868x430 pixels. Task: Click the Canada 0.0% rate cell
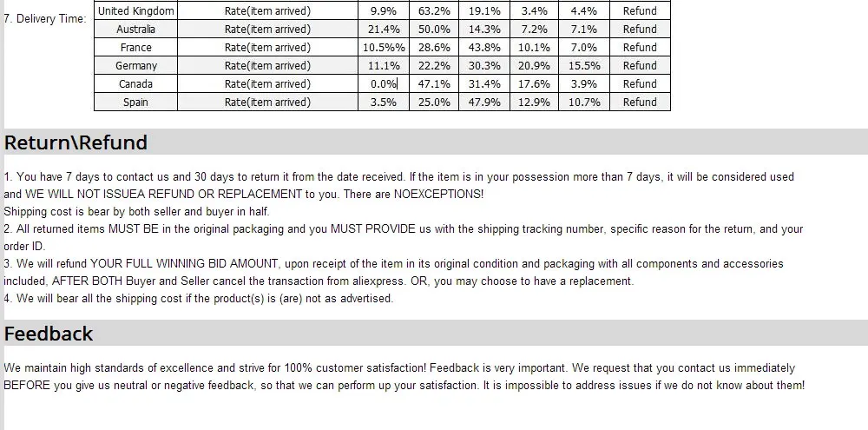point(384,83)
